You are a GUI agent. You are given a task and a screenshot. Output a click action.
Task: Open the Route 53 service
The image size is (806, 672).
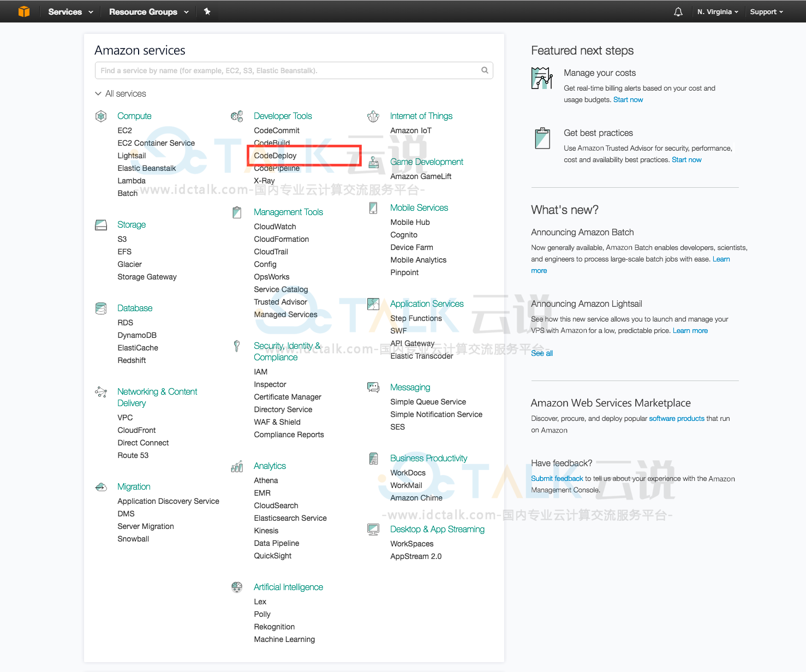click(x=133, y=455)
